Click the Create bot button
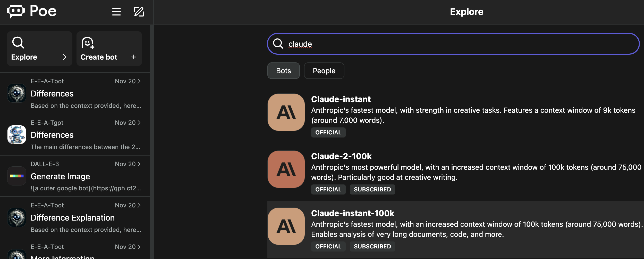 [x=109, y=48]
